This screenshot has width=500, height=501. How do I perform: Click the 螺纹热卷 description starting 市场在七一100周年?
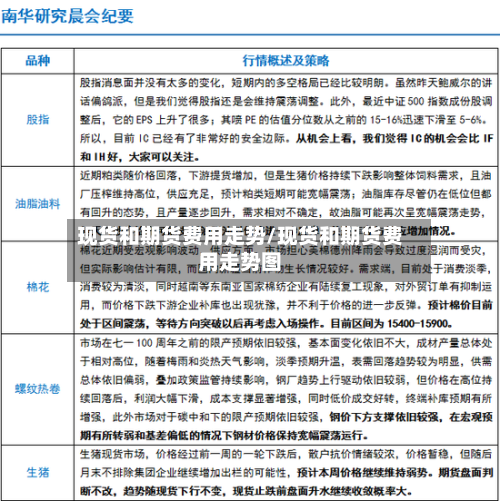click(x=286, y=389)
